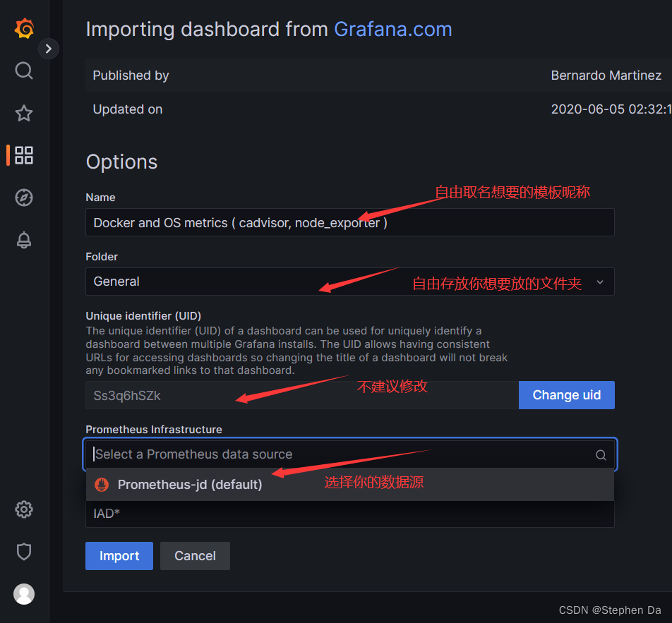
Task: Click the dashboard Name input field
Action: (x=349, y=222)
